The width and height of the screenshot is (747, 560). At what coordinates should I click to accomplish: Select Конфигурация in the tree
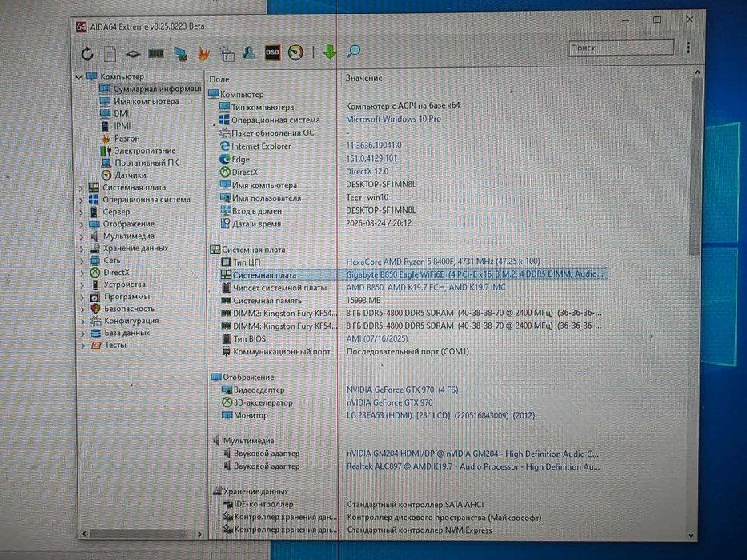(x=131, y=321)
